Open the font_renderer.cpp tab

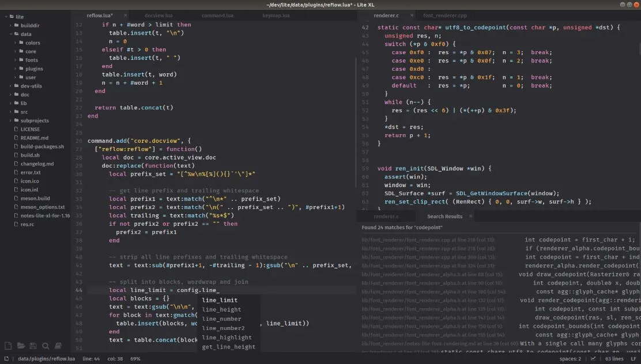(444, 15)
